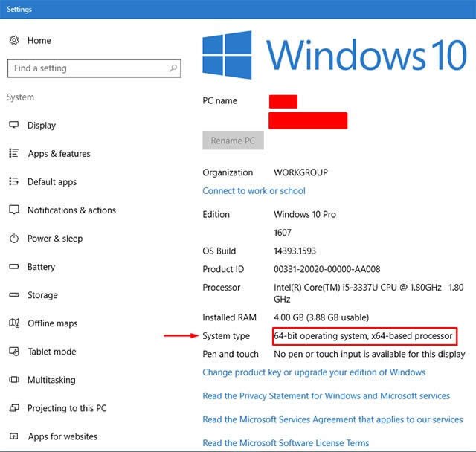Click the System section heading
Viewport: 476px width, 452px height.
coord(20,97)
